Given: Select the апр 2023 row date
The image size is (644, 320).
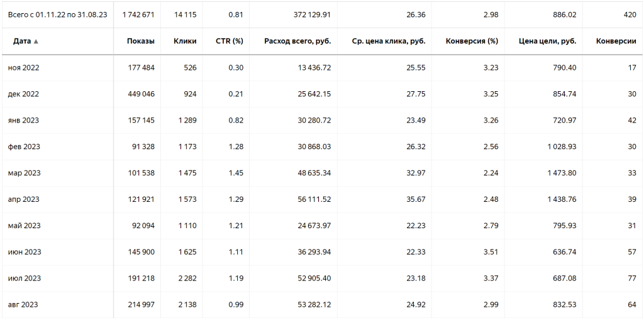Looking at the screenshot, I should (23, 199).
